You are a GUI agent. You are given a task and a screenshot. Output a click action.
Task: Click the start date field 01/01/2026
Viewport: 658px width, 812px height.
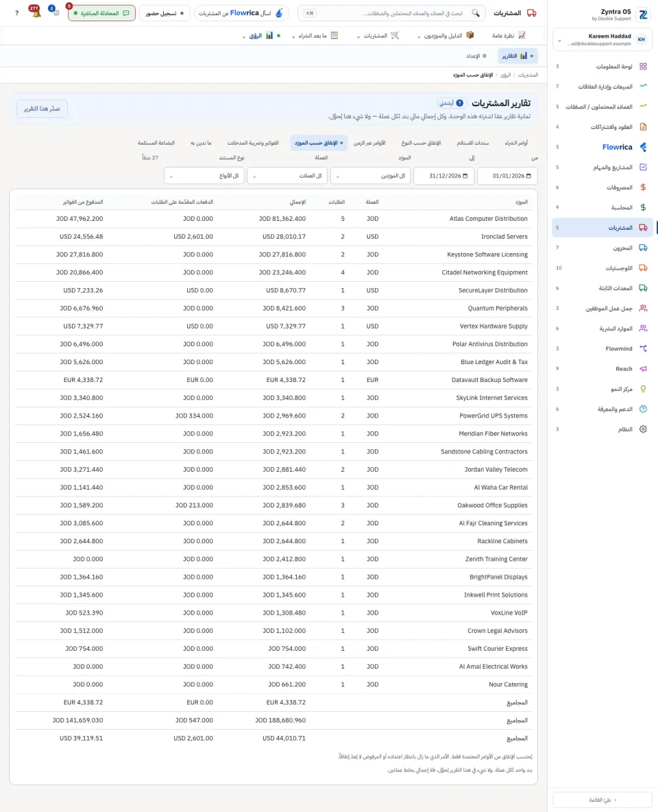click(x=507, y=176)
